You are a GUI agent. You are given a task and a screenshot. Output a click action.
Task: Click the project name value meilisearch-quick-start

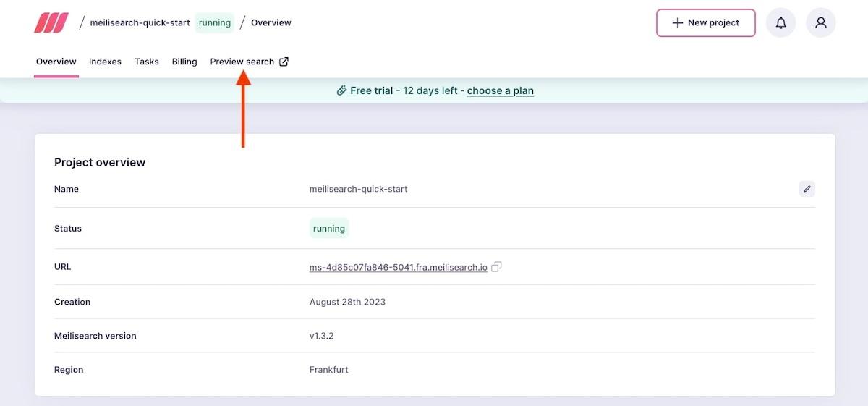pos(359,189)
